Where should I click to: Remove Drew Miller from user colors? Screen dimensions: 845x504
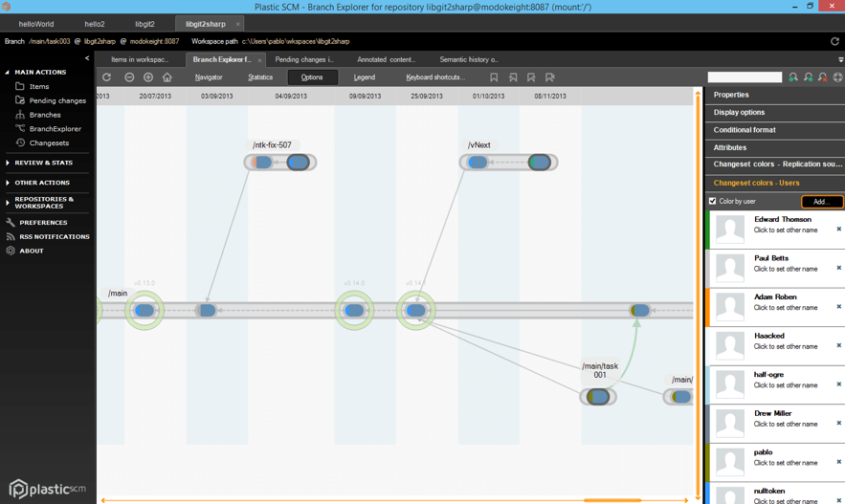click(838, 423)
